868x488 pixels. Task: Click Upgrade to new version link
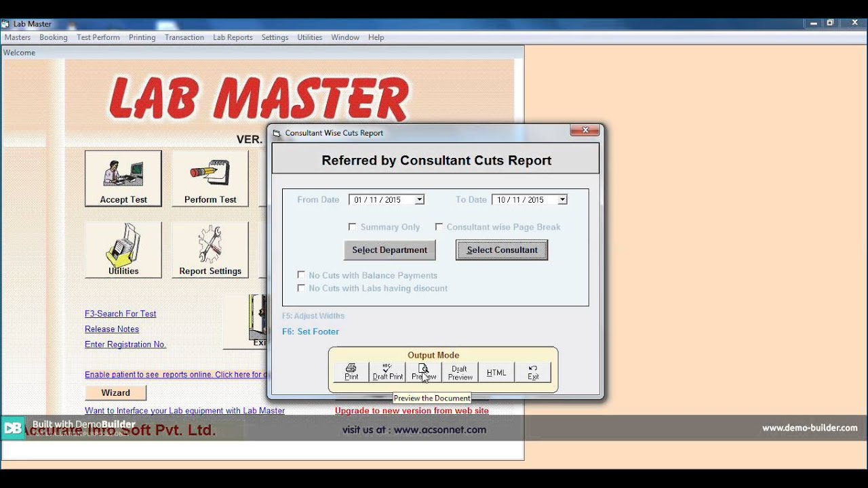point(412,411)
